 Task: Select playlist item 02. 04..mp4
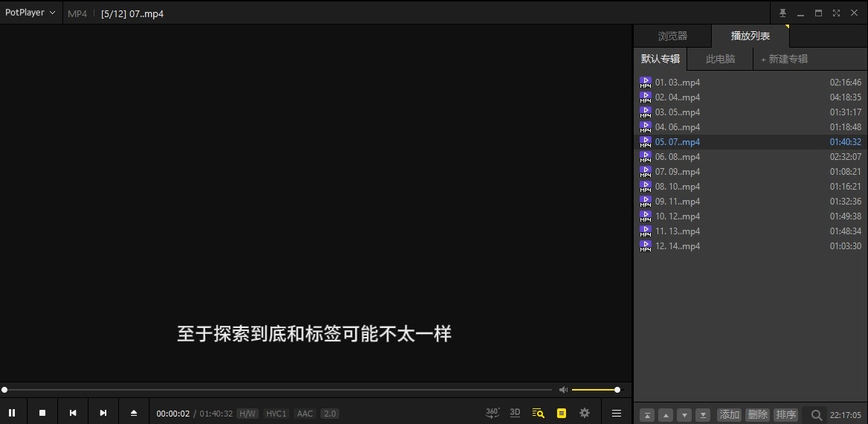click(750, 97)
